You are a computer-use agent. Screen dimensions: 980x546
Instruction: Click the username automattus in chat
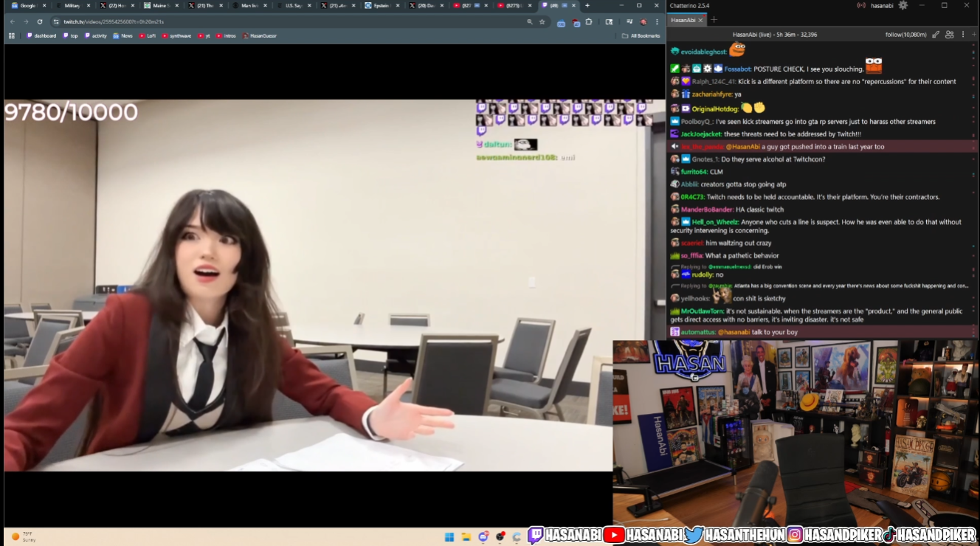click(698, 333)
